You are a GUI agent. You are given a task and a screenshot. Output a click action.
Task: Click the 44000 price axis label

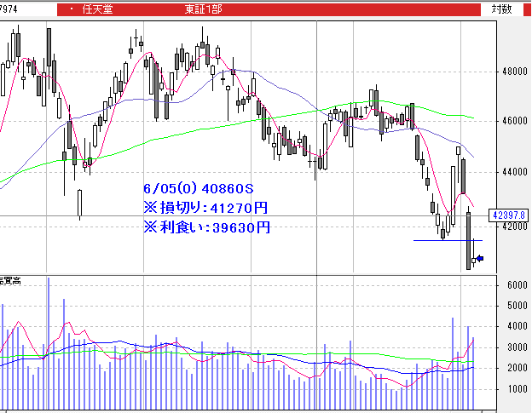pos(514,172)
